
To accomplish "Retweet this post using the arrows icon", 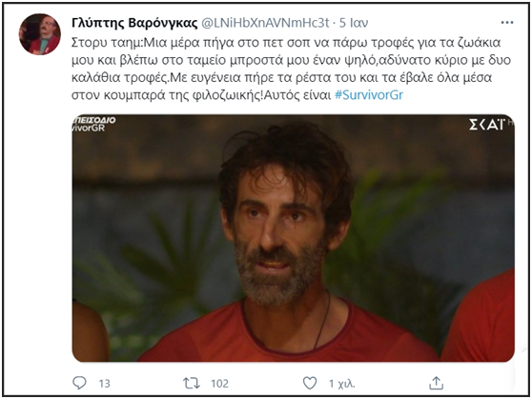I will click(192, 384).
